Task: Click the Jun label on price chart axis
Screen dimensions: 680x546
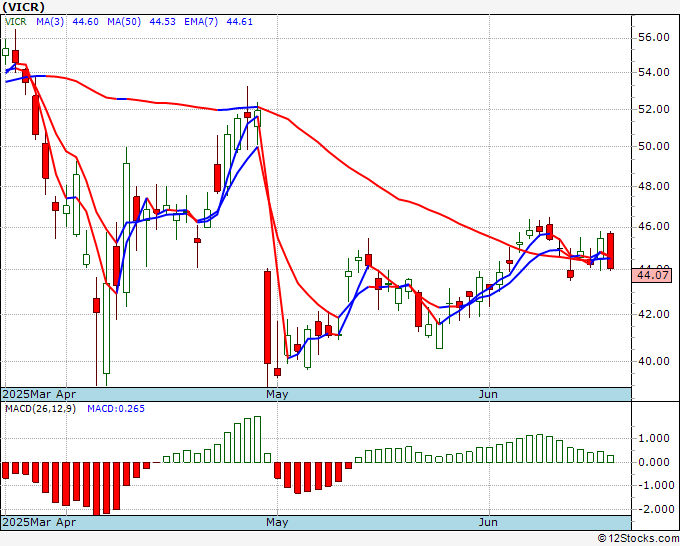Action: point(488,394)
